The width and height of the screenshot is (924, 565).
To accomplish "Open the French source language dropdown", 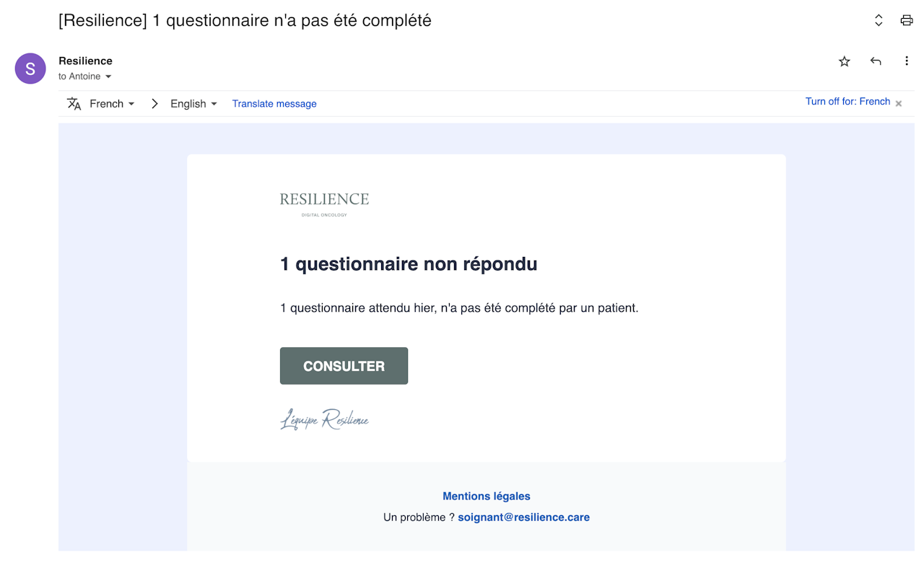I will [x=112, y=104].
